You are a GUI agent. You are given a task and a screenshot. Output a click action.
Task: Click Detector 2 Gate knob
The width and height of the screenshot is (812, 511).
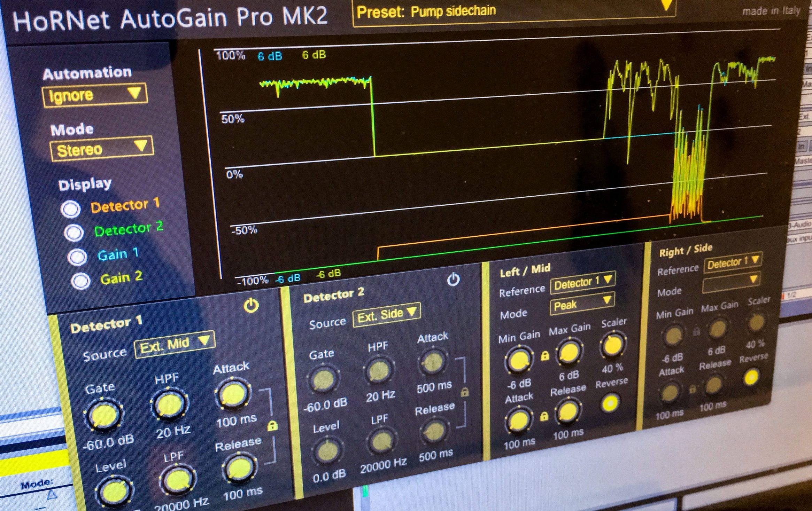323,379
